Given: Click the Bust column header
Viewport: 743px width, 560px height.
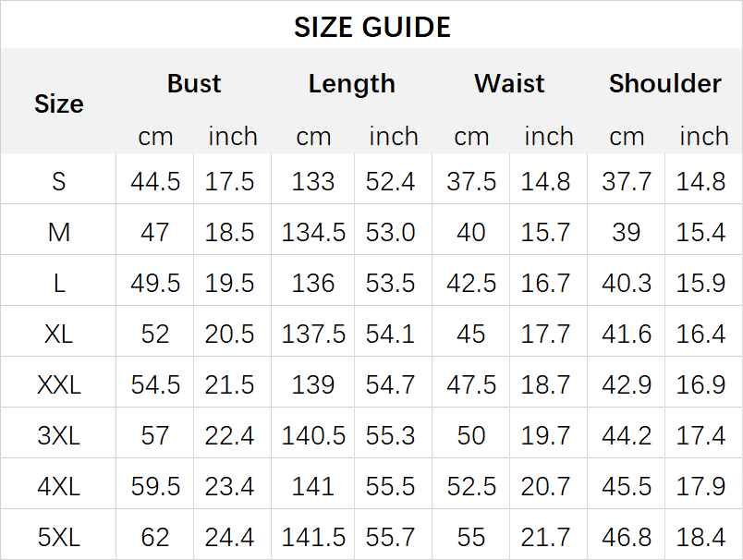Looking at the screenshot, I should pos(194,83).
